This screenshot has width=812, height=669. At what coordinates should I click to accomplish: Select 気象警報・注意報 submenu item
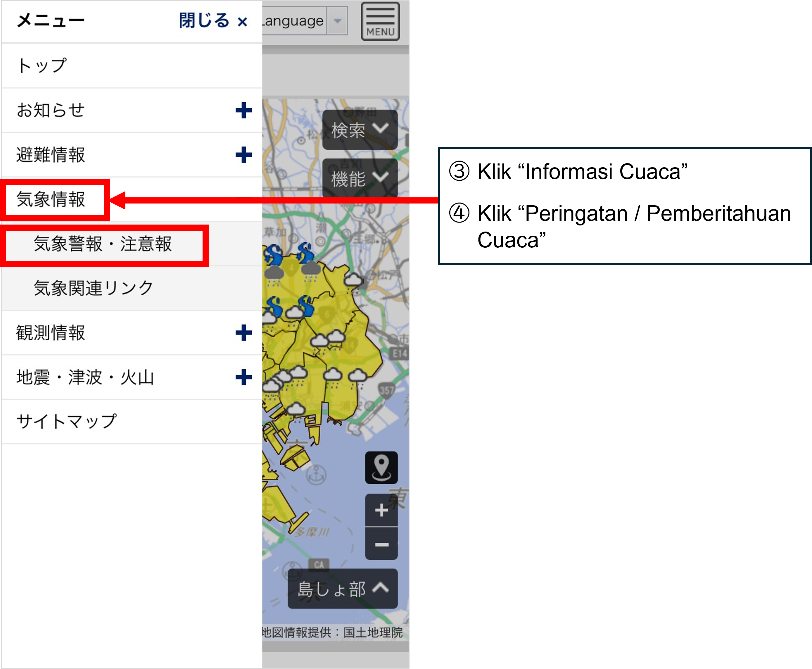(103, 244)
